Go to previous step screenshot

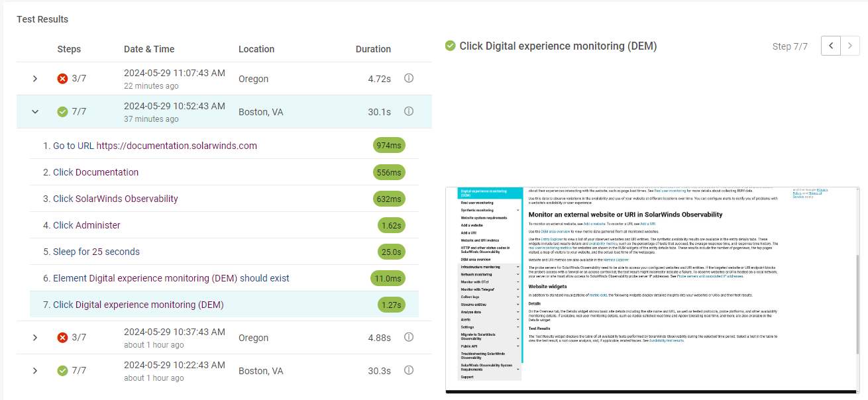(831, 46)
